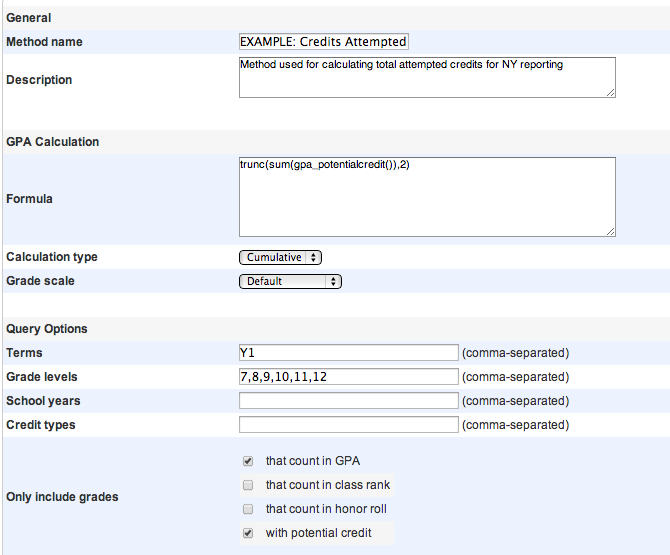The image size is (670, 555).
Task: Click inside the Description text area
Action: tap(426, 77)
